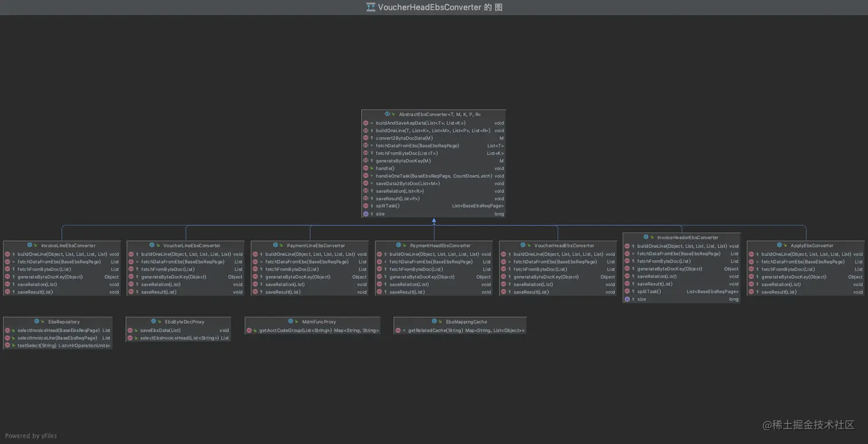868x444 pixels.
Task: Click generateByteDocKey(M) in AbstractEbsConverter
Action: point(403,161)
